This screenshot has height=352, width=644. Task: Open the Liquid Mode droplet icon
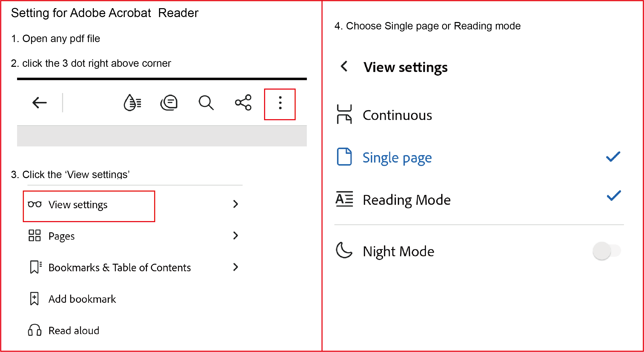[x=133, y=103]
